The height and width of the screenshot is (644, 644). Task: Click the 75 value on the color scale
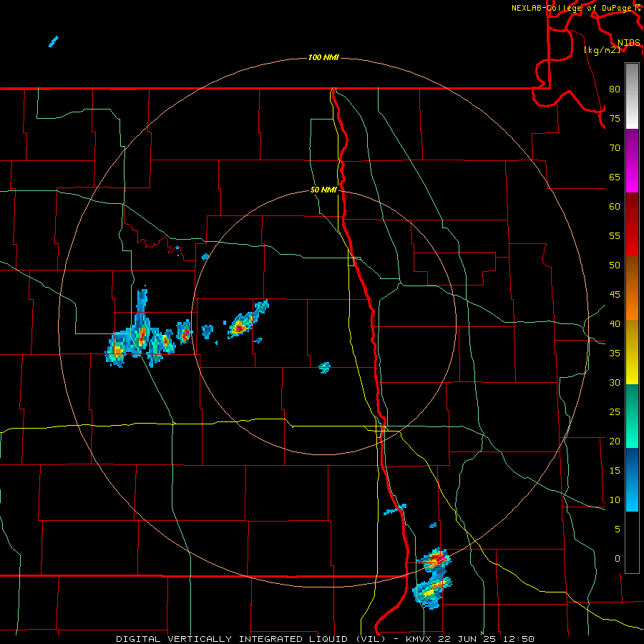click(x=615, y=118)
